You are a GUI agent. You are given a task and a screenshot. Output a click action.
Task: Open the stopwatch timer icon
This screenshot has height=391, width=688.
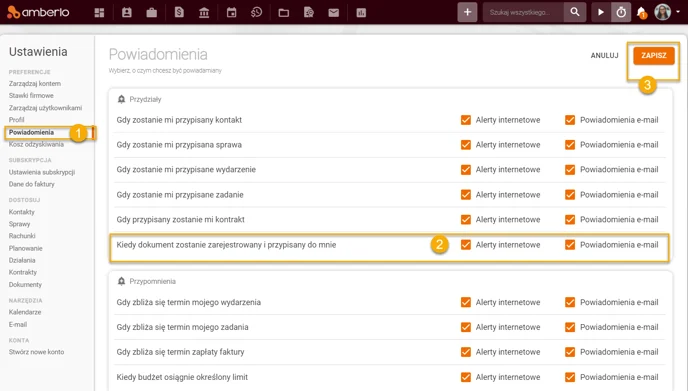(x=621, y=12)
